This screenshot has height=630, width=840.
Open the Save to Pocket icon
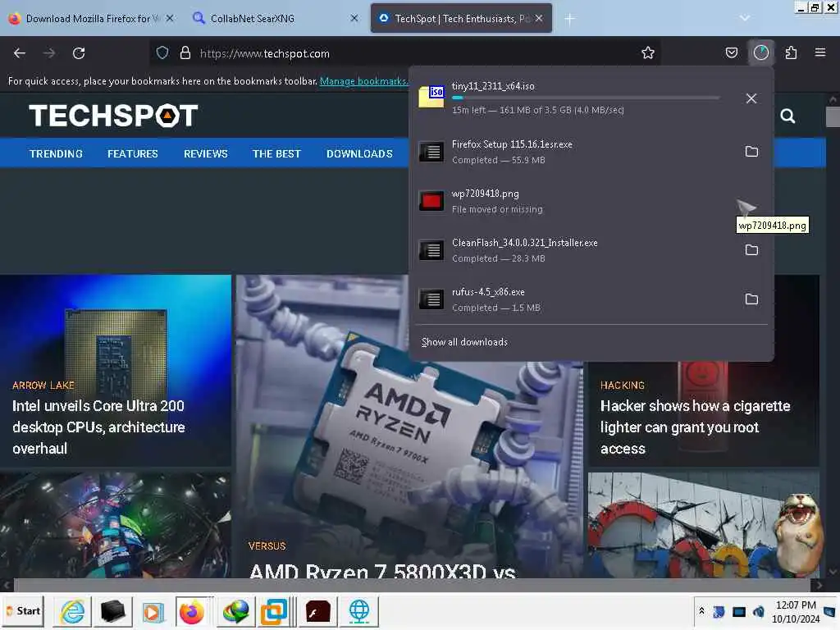tap(731, 52)
